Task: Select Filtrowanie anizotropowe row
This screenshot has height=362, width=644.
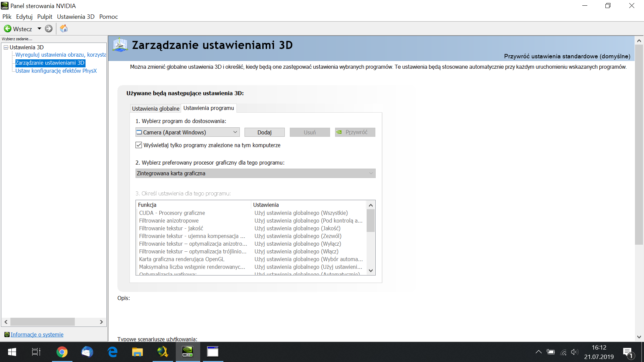Action: (x=251, y=221)
